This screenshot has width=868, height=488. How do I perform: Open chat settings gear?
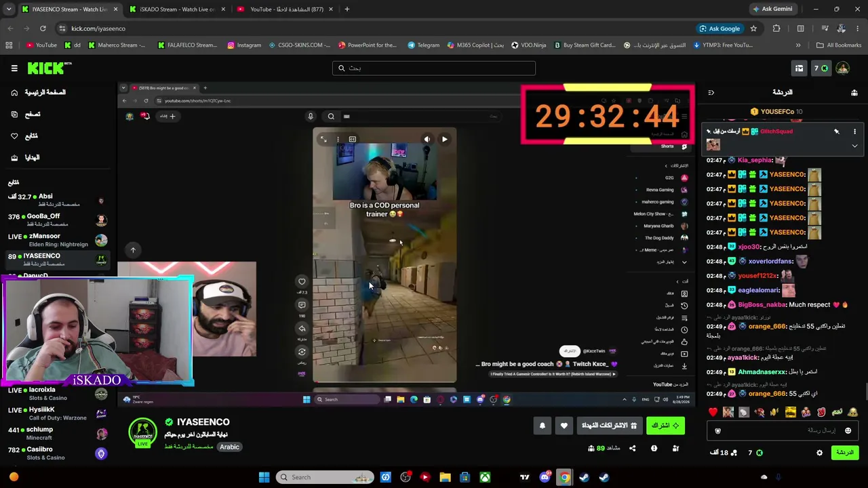819,453
